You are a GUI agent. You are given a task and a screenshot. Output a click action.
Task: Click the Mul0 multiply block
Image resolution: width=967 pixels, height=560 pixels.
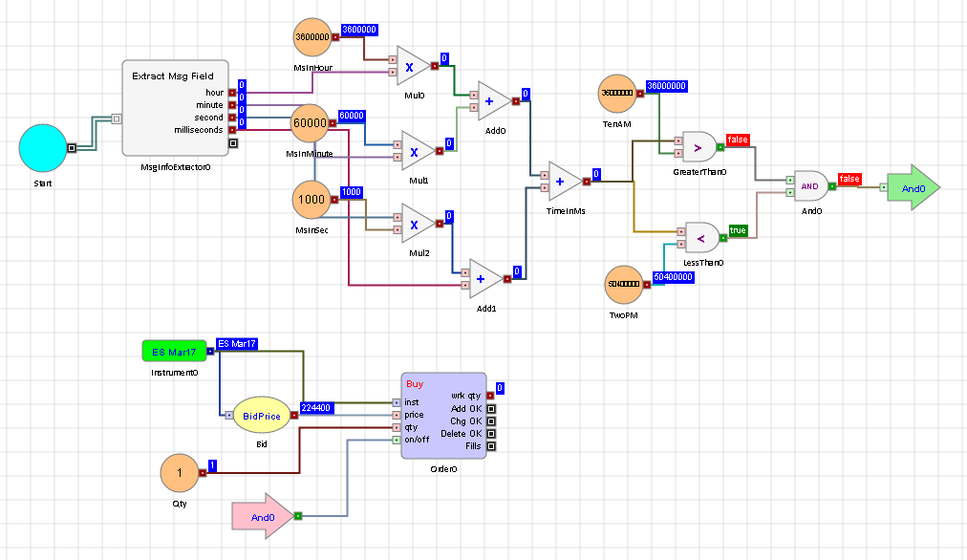pos(412,65)
